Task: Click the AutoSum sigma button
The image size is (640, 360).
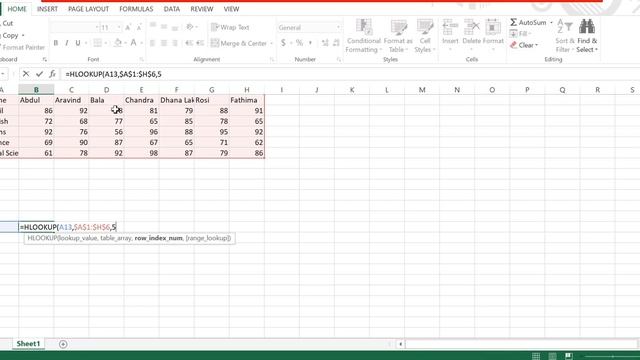Action: pos(528,22)
